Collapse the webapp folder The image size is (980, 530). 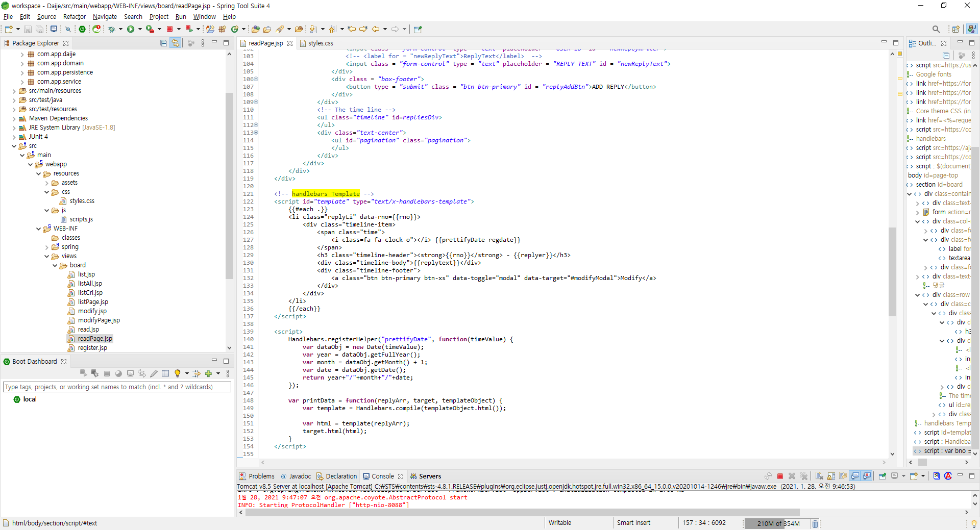[x=30, y=164]
